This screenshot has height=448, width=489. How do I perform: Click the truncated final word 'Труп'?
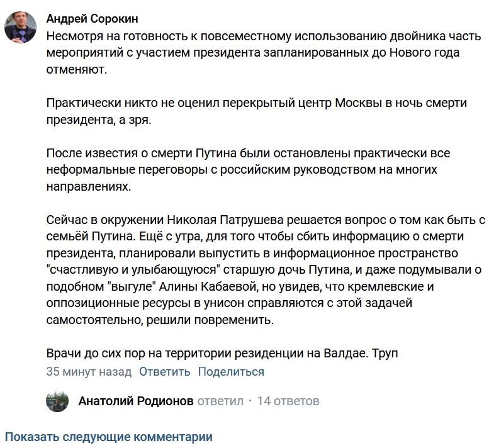coord(385,353)
